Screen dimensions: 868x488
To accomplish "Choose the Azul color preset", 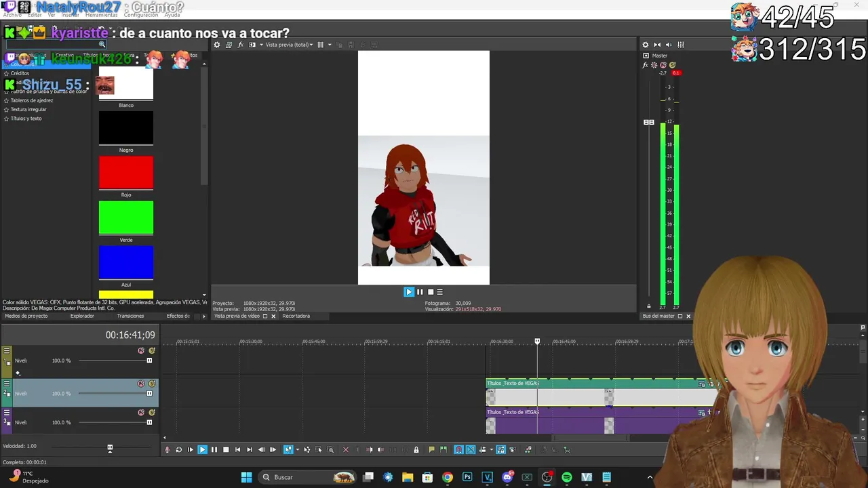I will click(126, 262).
